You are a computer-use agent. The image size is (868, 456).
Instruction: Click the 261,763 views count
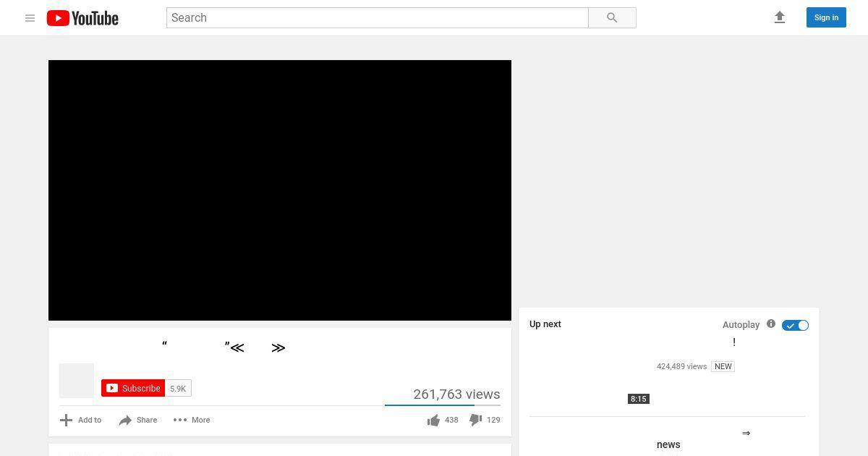click(456, 394)
